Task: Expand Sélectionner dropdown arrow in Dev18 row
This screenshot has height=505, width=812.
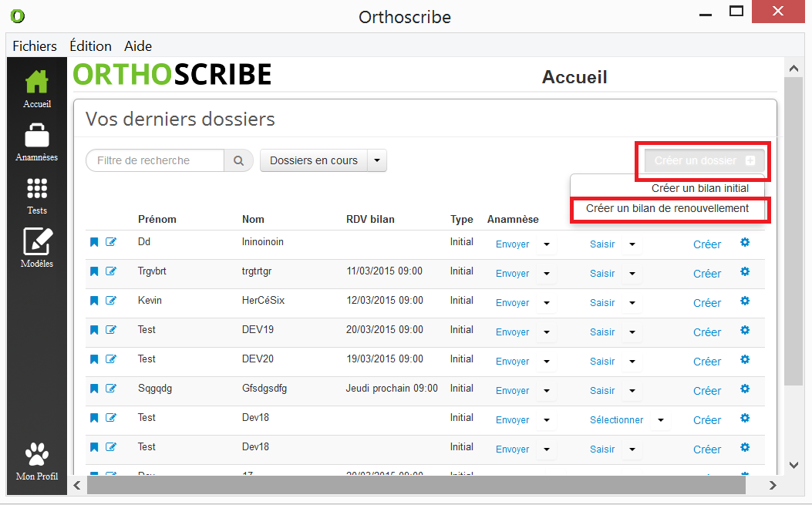Action: click(x=661, y=420)
